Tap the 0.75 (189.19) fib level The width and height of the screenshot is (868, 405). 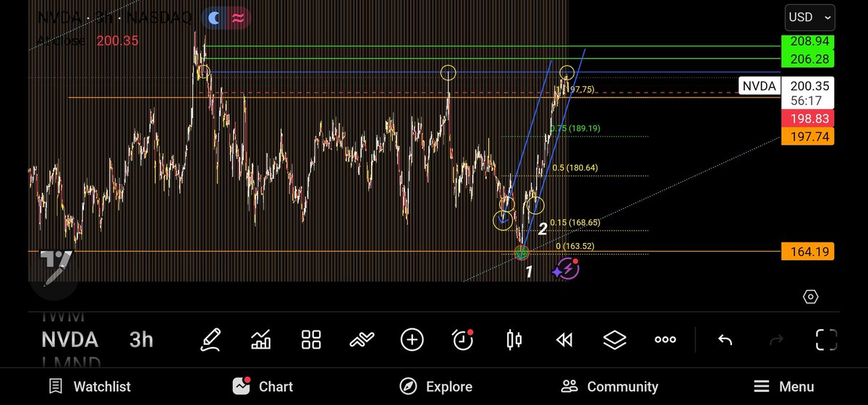[x=575, y=128]
